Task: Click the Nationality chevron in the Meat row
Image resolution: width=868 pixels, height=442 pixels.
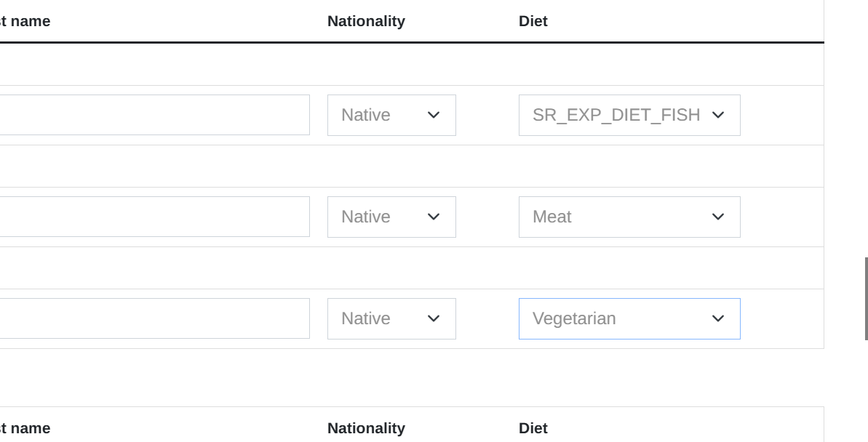Action: [434, 217]
